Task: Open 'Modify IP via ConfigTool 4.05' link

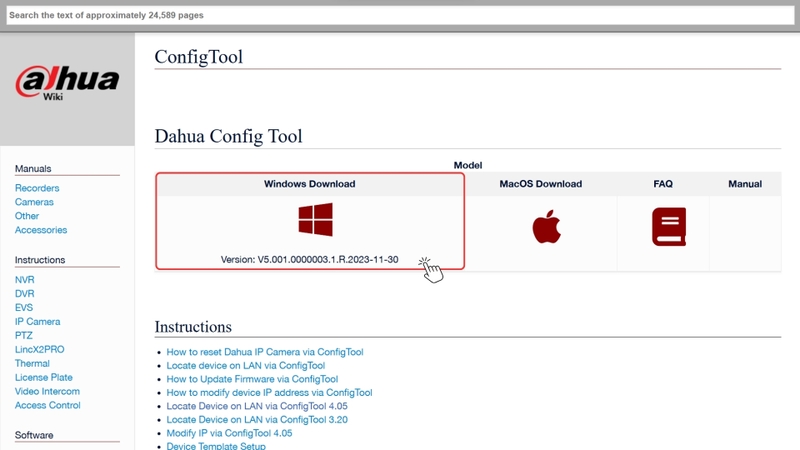Action: [229, 433]
